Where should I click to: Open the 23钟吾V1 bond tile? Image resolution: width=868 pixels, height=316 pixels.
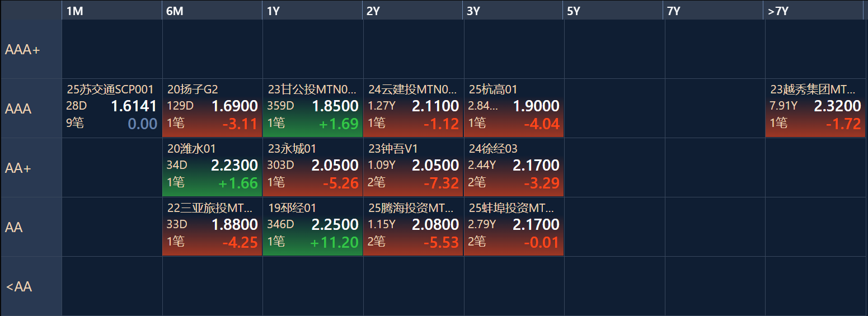point(413,167)
